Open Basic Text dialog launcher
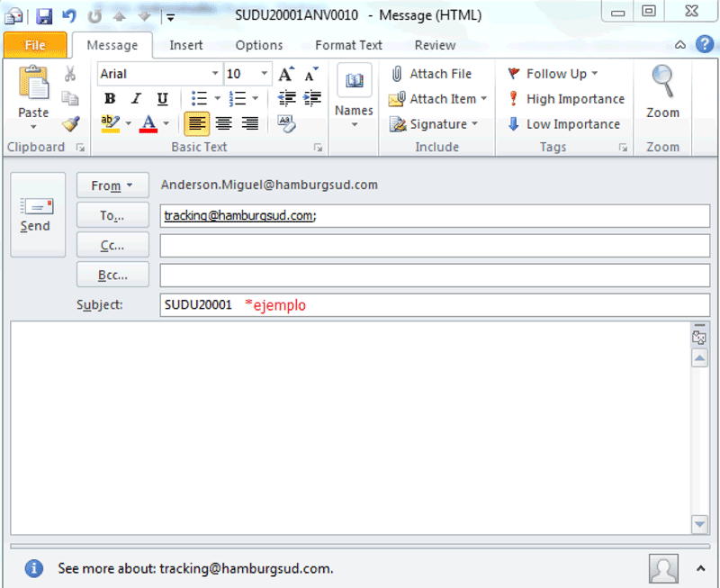 [319, 148]
